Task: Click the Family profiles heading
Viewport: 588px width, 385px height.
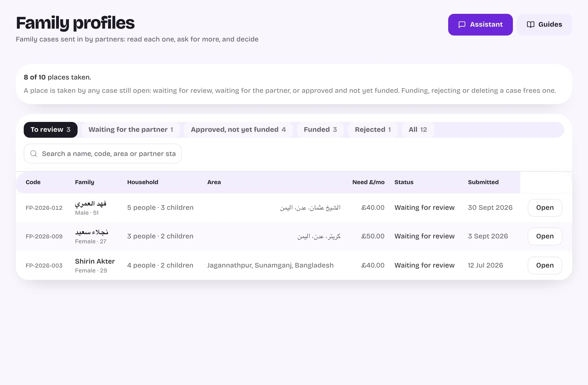Action: (x=75, y=23)
